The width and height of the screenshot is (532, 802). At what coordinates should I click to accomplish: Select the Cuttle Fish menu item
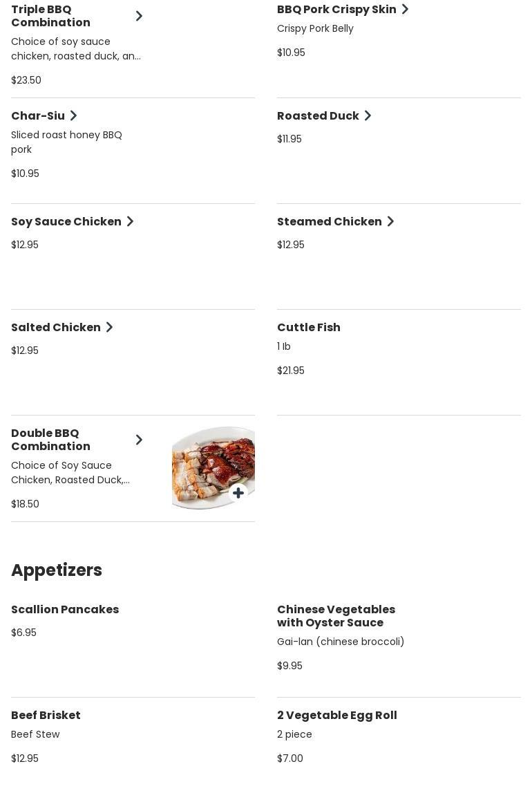[309, 327]
